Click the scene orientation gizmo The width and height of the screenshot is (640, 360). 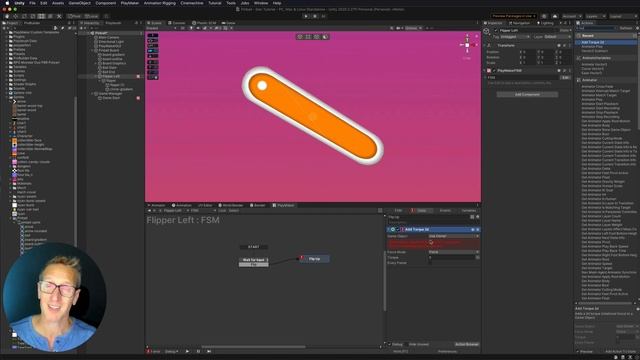click(x=468, y=45)
